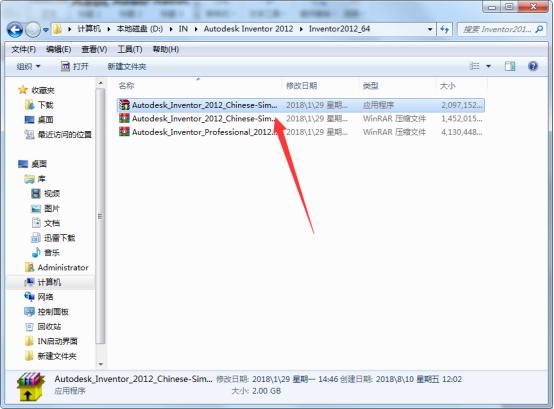
Task: Click the 打开 toolbar button
Action: pyautogui.click(x=74, y=66)
